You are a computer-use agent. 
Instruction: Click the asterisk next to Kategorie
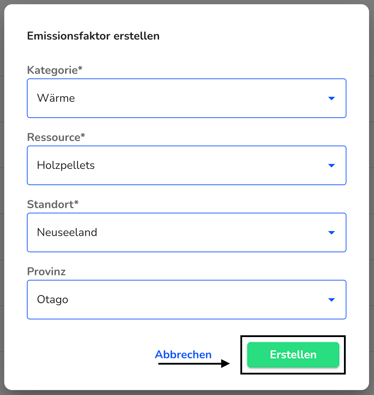coord(80,68)
